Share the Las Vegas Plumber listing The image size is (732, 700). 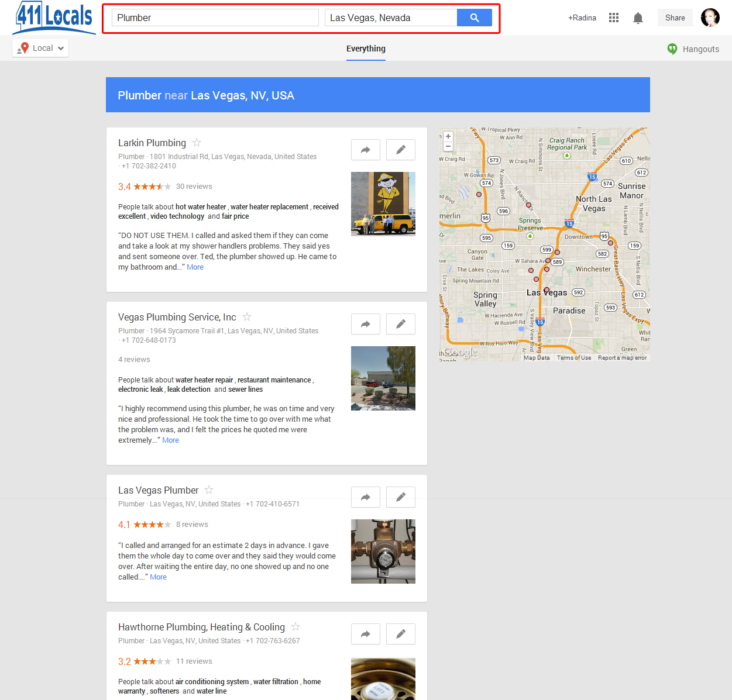[366, 497]
